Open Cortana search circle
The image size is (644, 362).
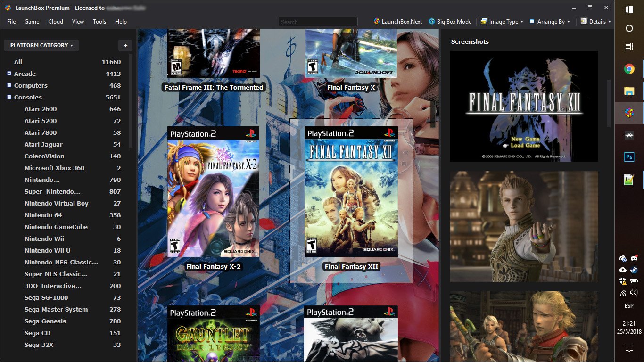tap(629, 28)
